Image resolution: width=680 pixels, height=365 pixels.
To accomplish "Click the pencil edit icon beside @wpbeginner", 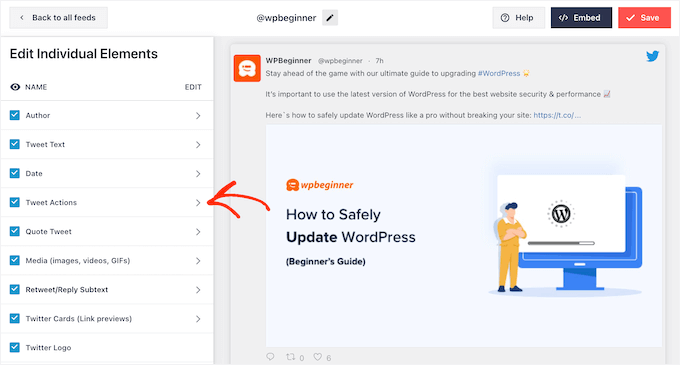I will 330,18.
